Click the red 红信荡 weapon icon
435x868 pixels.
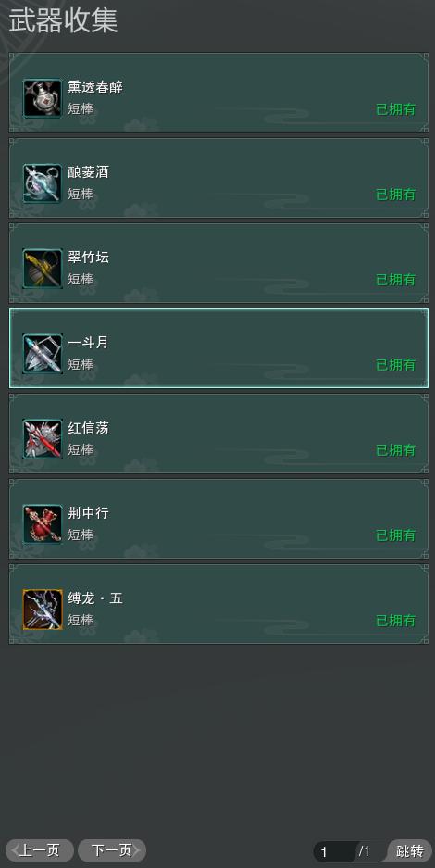coord(43,439)
